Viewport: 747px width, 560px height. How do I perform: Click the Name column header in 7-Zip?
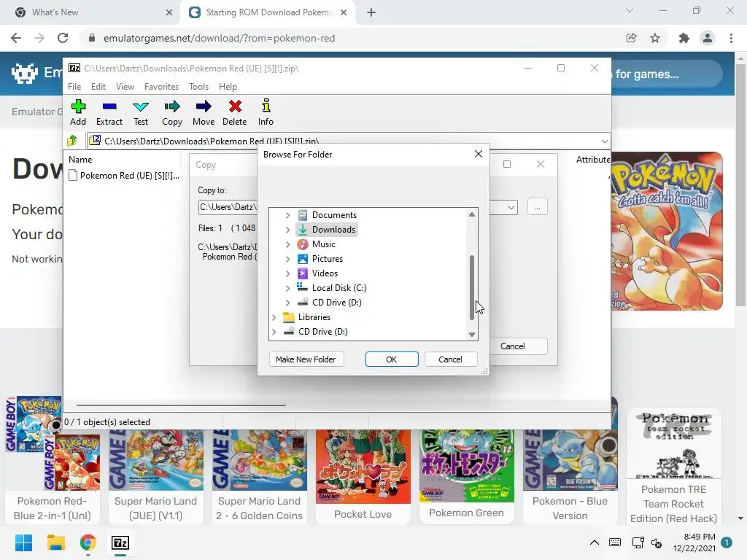80,160
